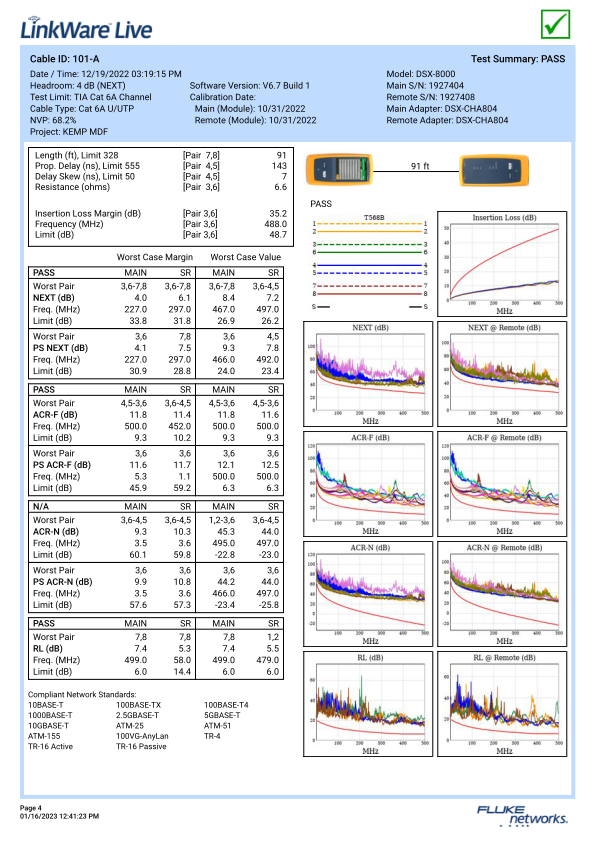Open the ACR-F (dB) graph

pyautogui.click(x=368, y=484)
